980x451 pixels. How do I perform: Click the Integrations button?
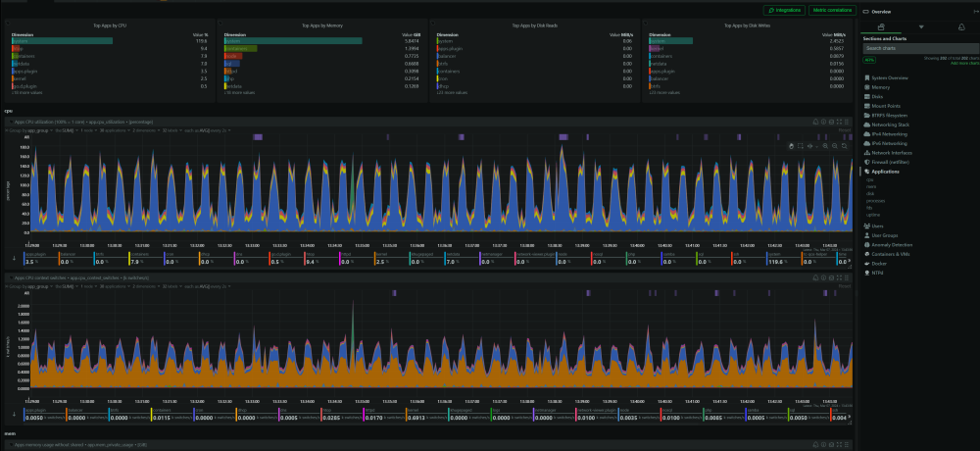pos(784,10)
